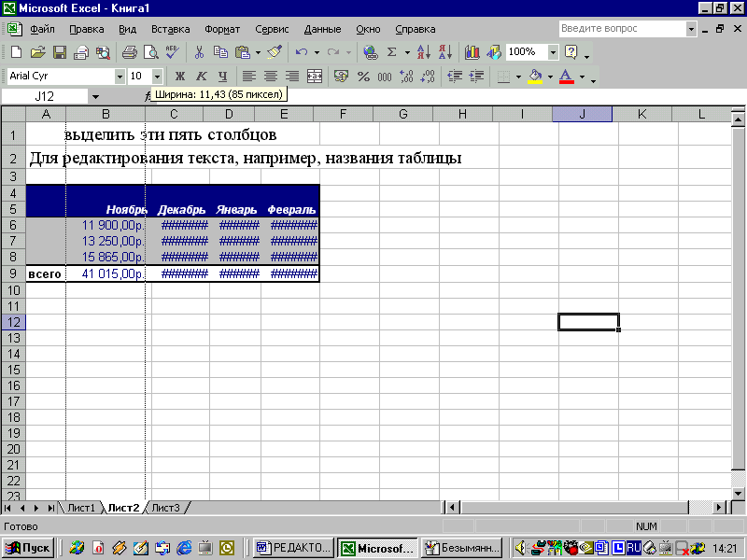Open the Вставка menu
This screenshot has height=560, width=747.
point(171,29)
